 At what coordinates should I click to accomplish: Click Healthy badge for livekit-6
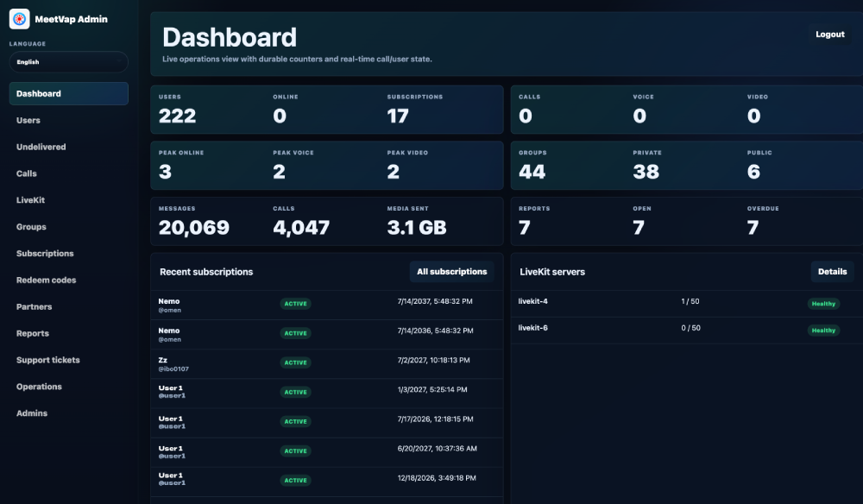tap(823, 331)
